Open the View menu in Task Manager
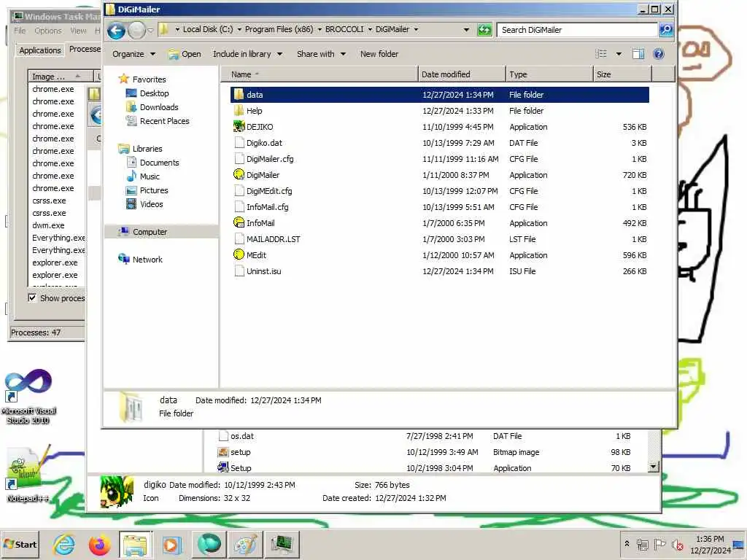Screen dimensions: 747x560 pos(78,31)
